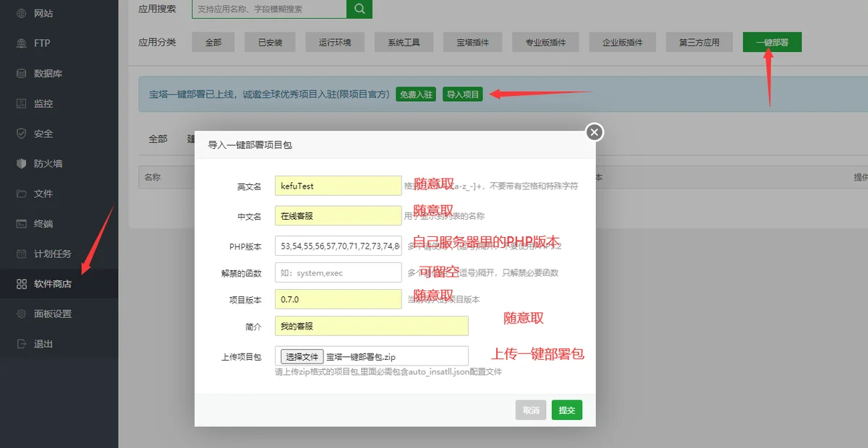Click the 软件商店 grid icon
The width and height of the screenshot is (868, 448).
21,284
